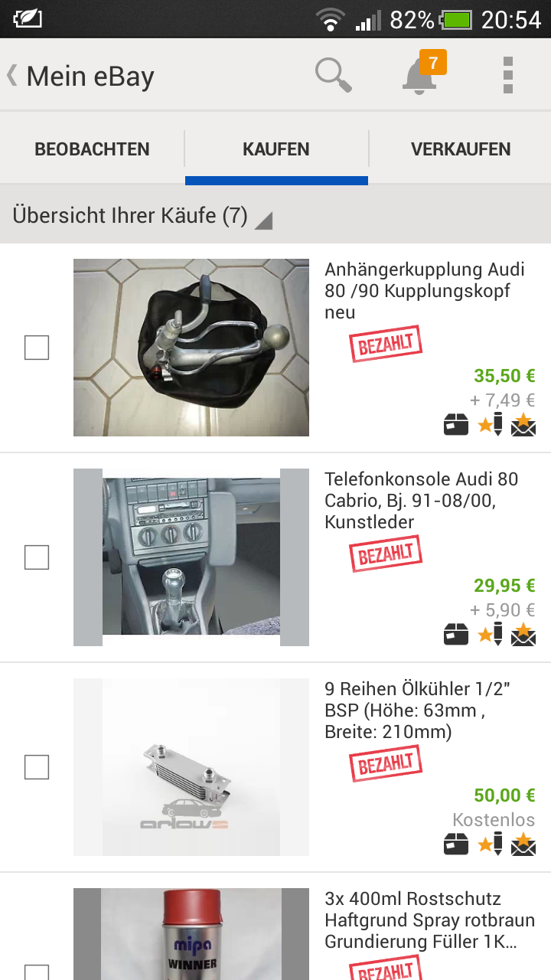Open the Telefonkonsole Audi 80 Cabrio title
551x980 pixels.
pos(421,501)
